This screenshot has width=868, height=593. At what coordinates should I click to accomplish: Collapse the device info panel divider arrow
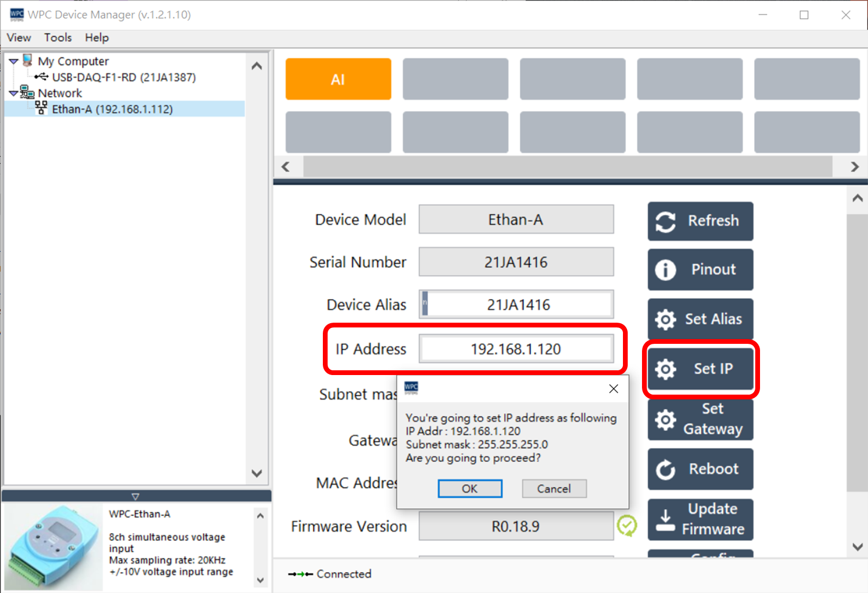coord(135,496)
